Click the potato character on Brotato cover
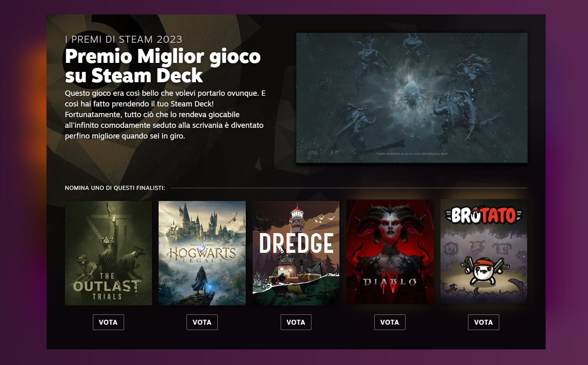588x365 pixels. [483, 270]
